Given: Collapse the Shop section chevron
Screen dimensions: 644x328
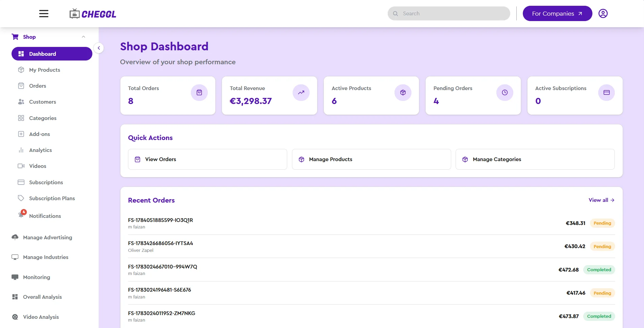Looking at the screenshot, I should click(84, 37).
